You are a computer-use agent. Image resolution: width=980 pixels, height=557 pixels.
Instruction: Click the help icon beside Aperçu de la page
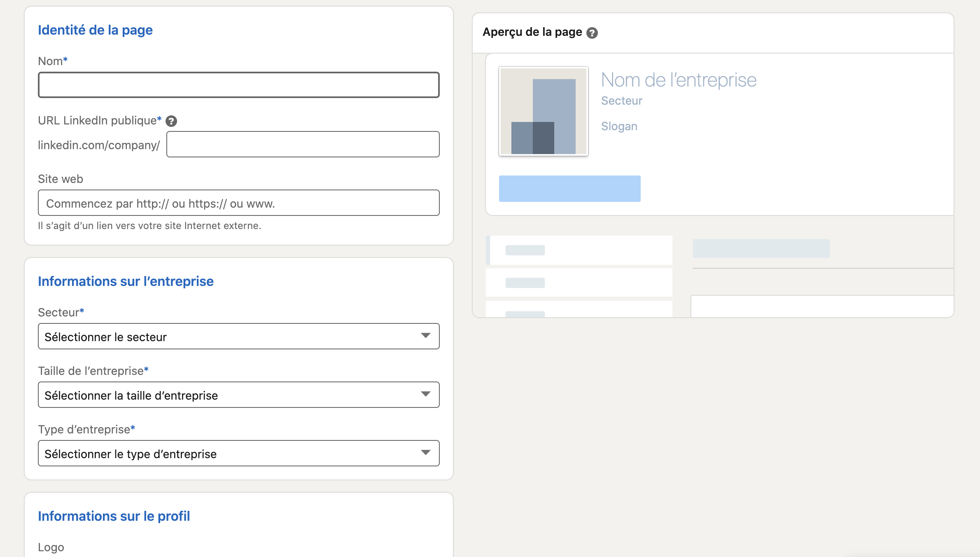592,33
